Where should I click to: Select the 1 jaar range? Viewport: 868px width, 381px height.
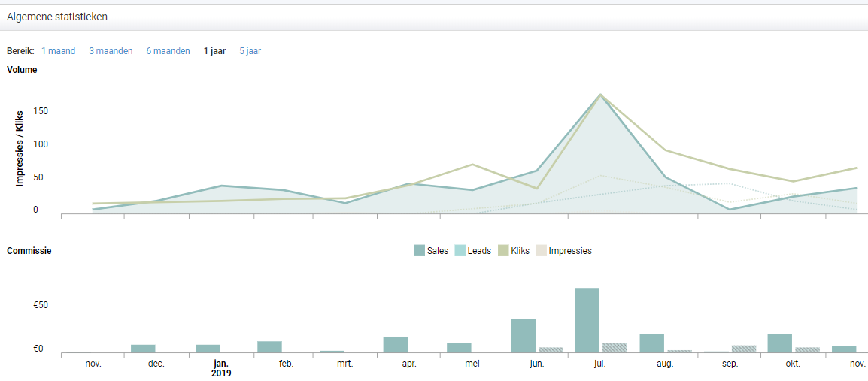click(x=214, y=51)
